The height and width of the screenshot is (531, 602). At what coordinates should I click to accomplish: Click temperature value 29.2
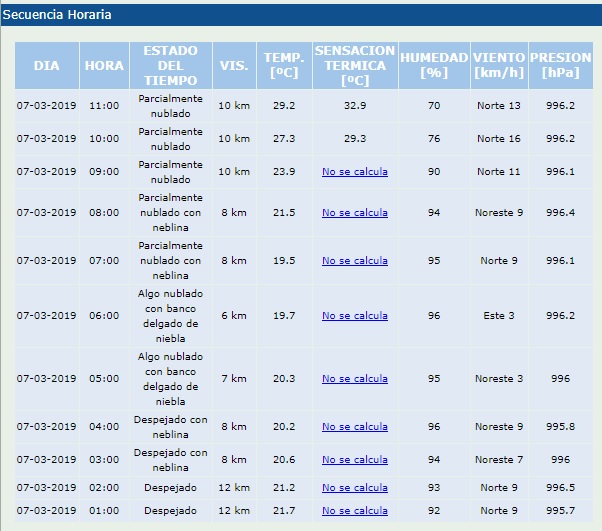(x=284, y=106)
